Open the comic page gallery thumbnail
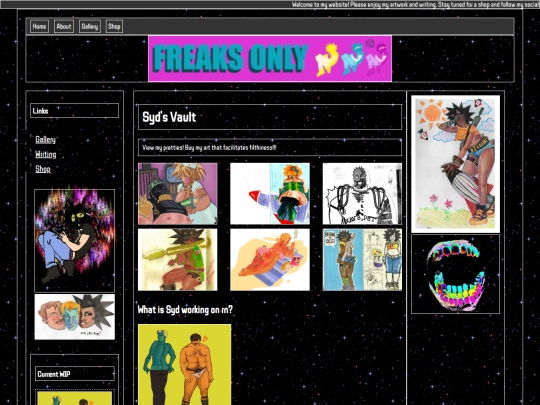 point(362,260)
